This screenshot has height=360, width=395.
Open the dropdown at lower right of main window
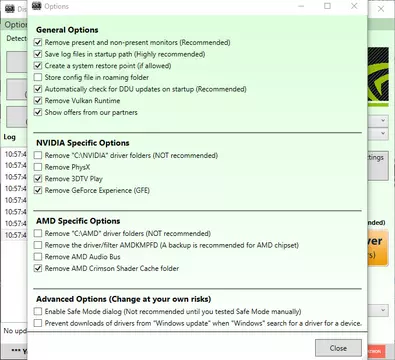(x=378, y=310)
